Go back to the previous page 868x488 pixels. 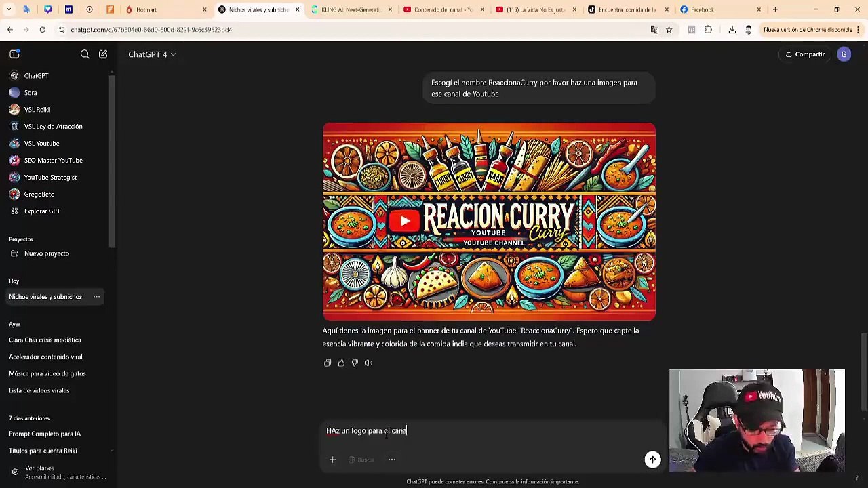click(10, 30)
